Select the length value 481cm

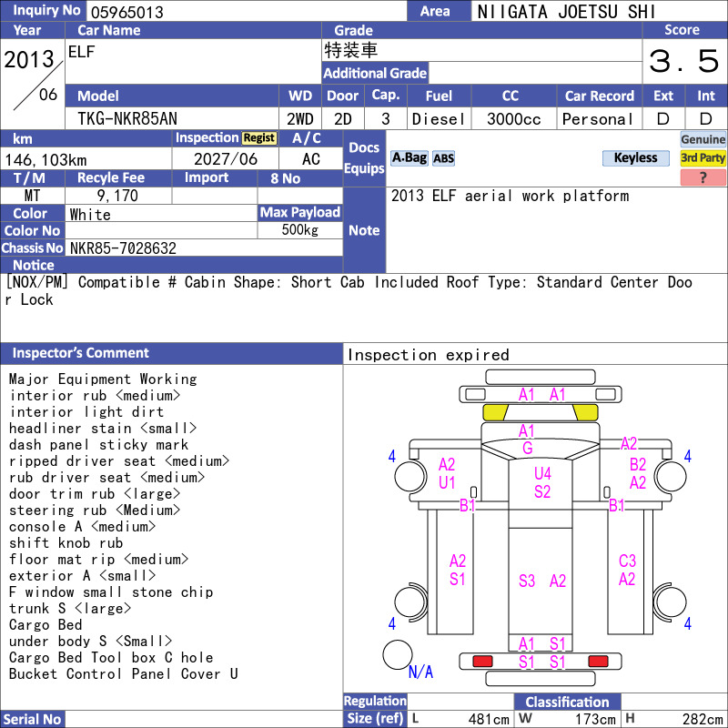pyautogui.click(x=489, y=720)
